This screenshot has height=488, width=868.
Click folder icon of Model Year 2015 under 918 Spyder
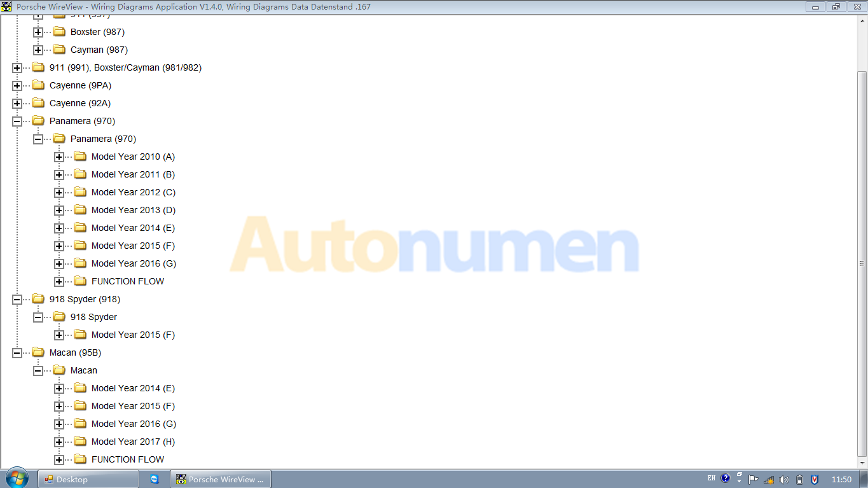click(x=80, y=335)
